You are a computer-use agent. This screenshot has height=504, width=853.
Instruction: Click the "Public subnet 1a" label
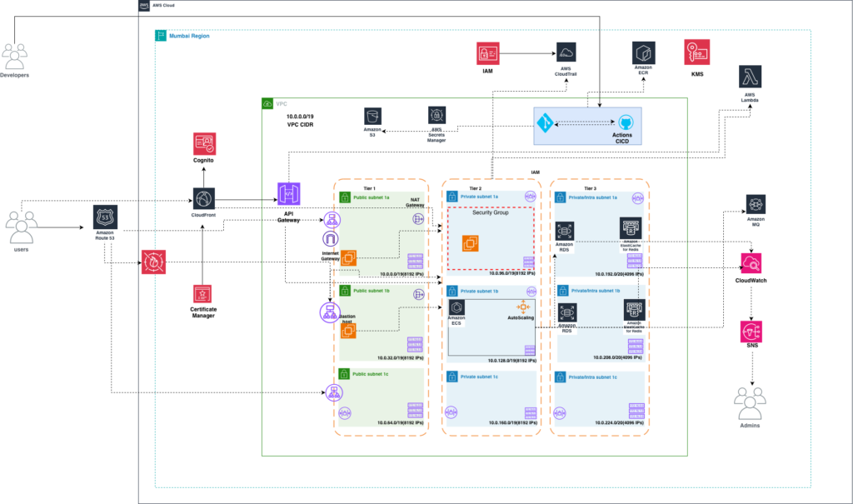tap(372, 197)
